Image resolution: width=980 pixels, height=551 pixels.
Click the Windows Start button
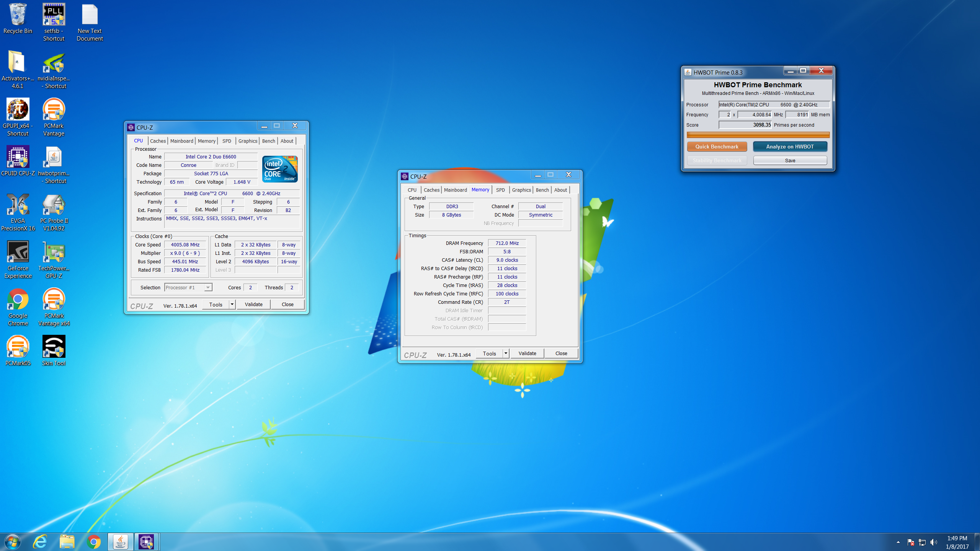click(12, 542)
